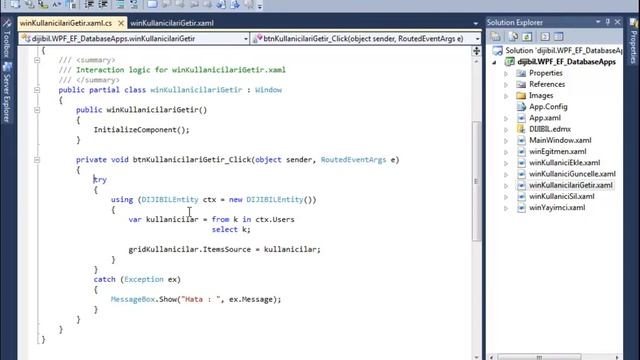Viewport: 640px width, 360px height.
Task: Click Solution Explorer scroll right arrow
Action: pyautogui.click(x=617, y=357)
